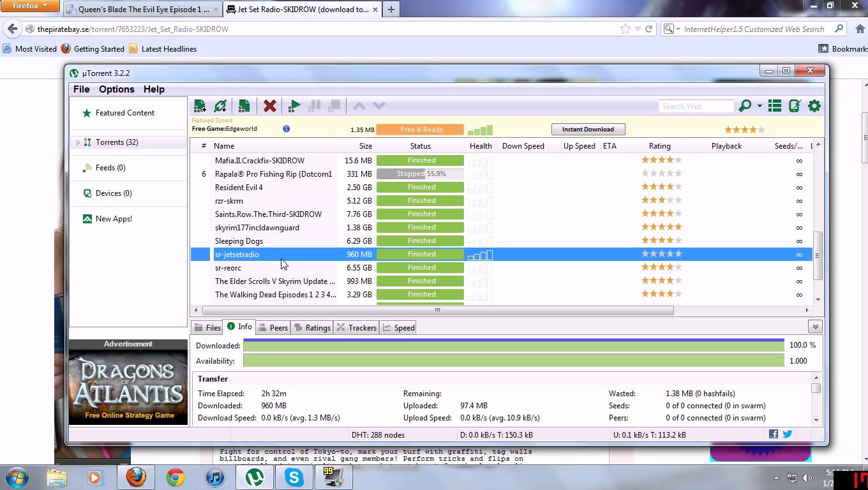
Task: Select the Rapala Pro Fishing Rip torrent
Action: (273, 174)
